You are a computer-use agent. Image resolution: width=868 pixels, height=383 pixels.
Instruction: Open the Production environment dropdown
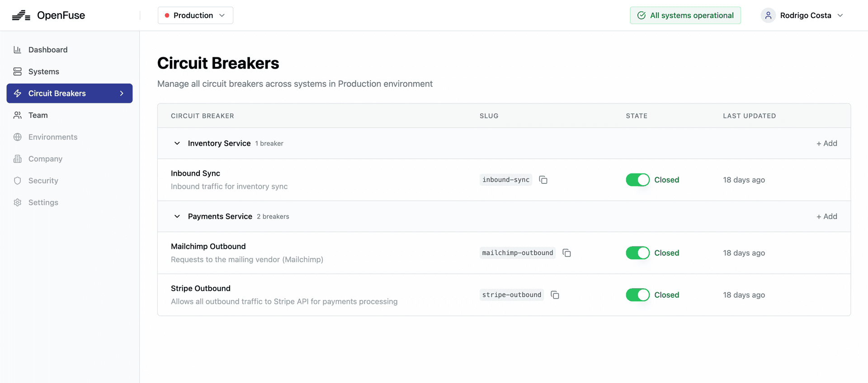point(195,15)
